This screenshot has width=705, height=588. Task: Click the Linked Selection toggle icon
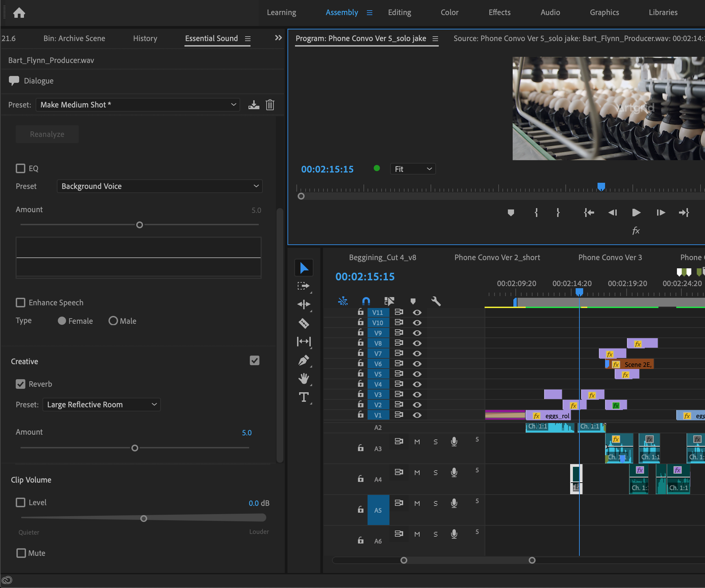388,301
